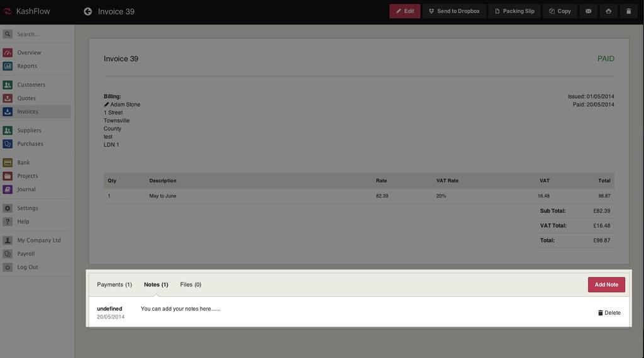644x358 pixels.
Task: Open the Overview dashboard icon in sidebar
Action: point(8,53)
